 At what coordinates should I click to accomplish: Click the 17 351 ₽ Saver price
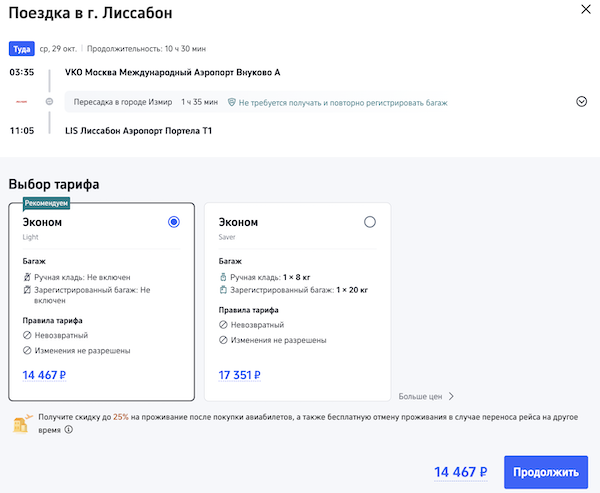click(x=240, y=376)
